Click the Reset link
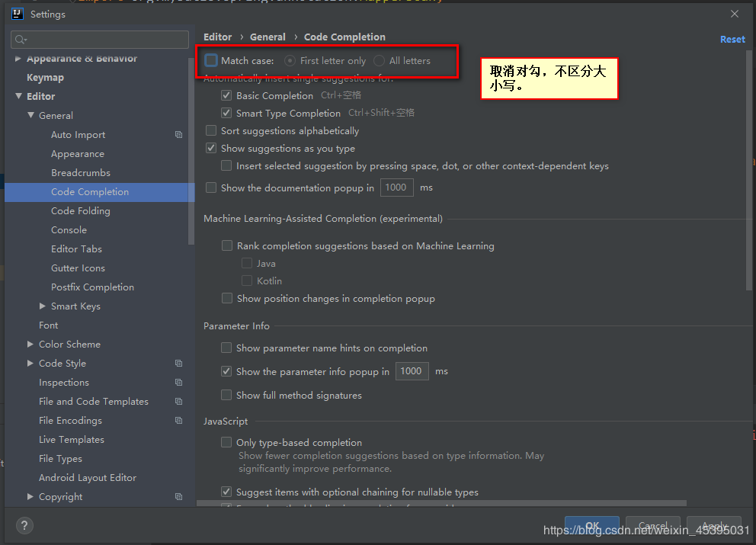 pyautogui.click(x=732, y=40)
